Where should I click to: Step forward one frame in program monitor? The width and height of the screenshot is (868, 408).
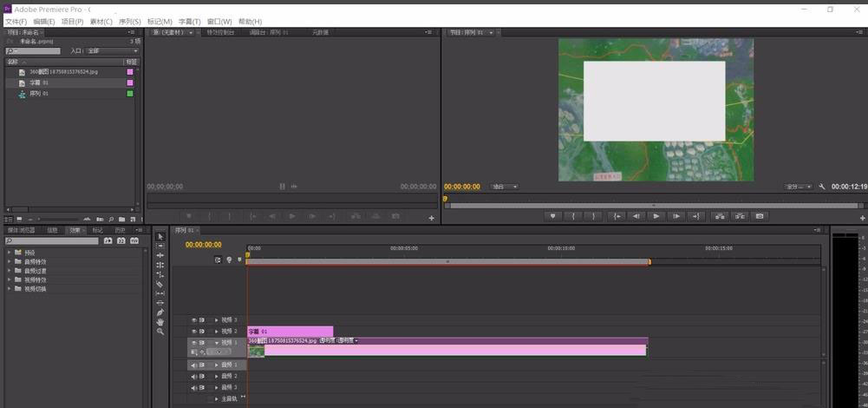(676, 216)
